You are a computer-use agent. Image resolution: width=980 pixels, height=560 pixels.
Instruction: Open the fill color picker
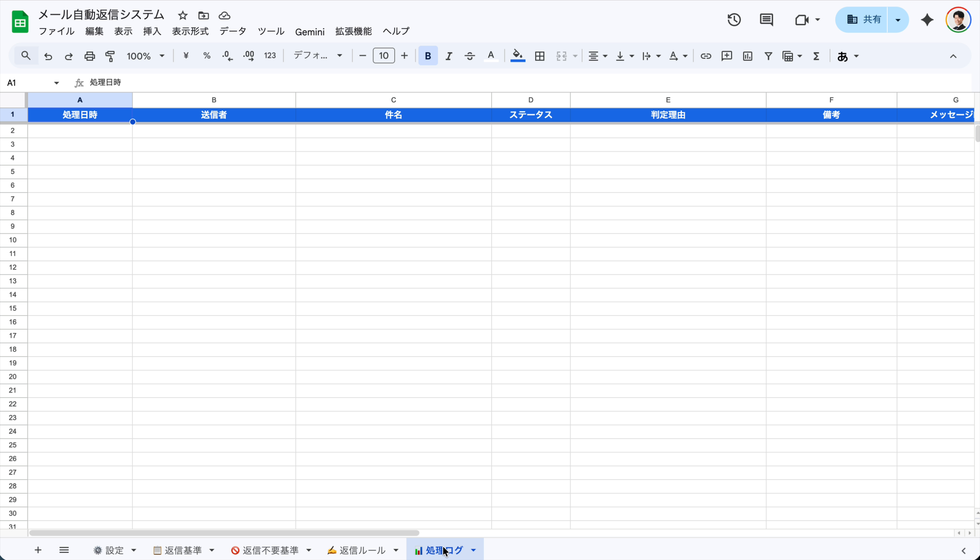point(517,56)
